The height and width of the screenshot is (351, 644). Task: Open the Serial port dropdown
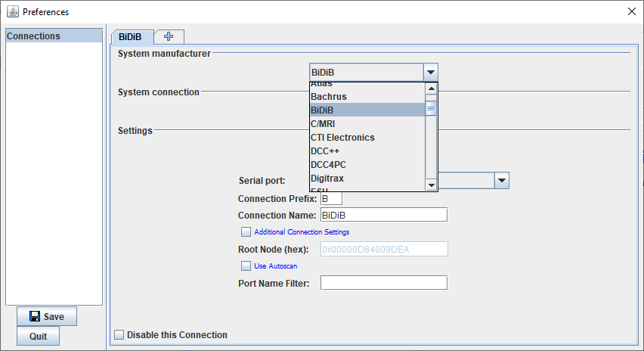(x=501, y=180)
